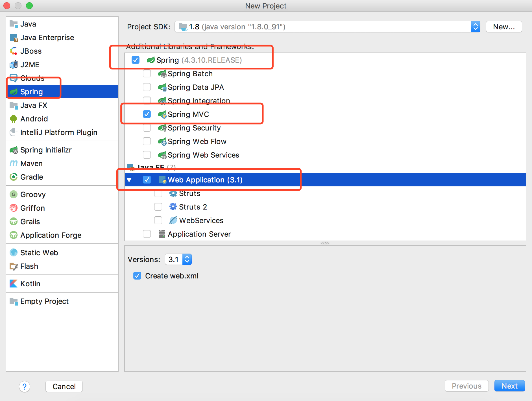Enable the Spring Data JPA checkbox
532x401 pixels.
(147, 87)
